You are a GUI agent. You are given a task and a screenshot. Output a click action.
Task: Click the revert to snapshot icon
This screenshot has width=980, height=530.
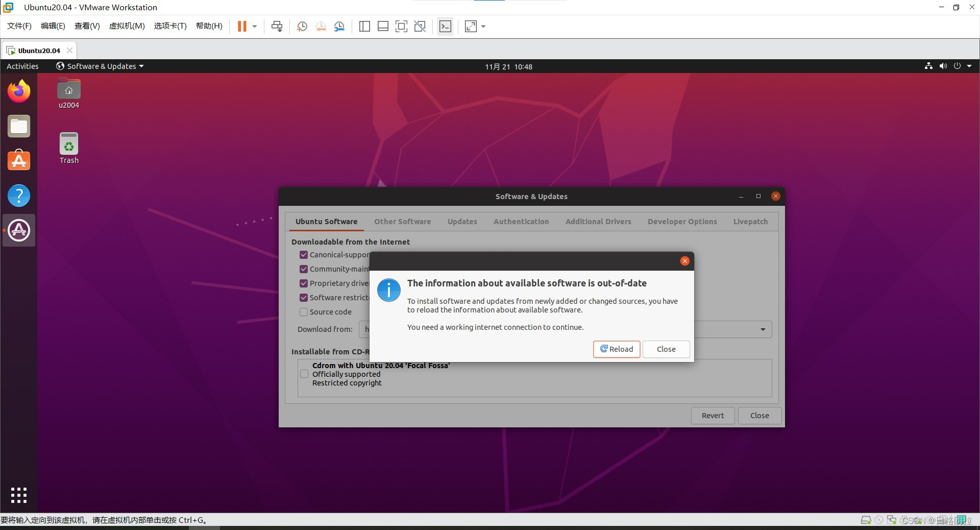pyautogui.click(x=321, y=26)
